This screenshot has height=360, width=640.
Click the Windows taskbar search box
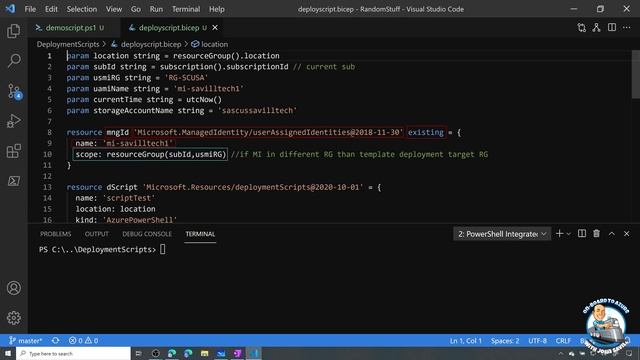73,353
